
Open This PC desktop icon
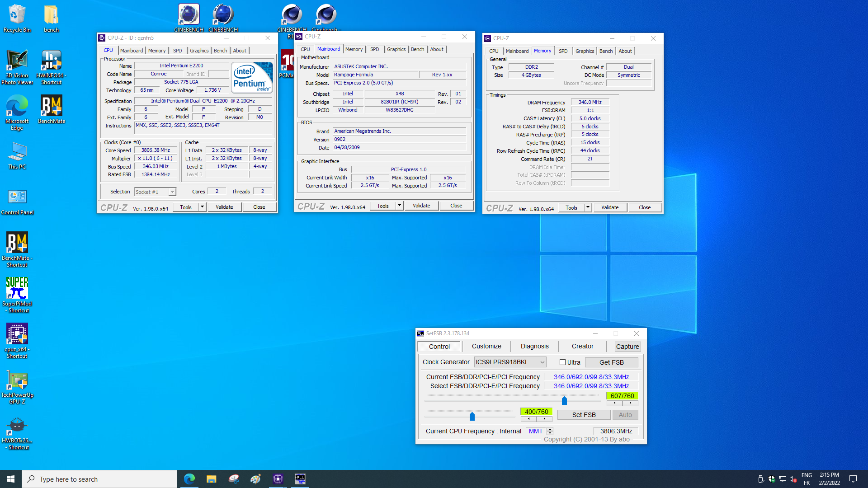[x=17, y=155]
